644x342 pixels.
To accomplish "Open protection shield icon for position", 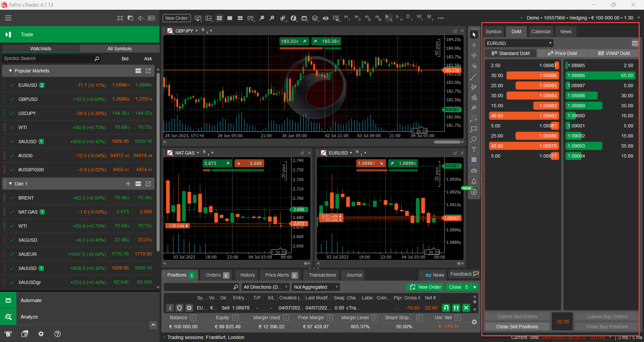I will coord(179,308).
